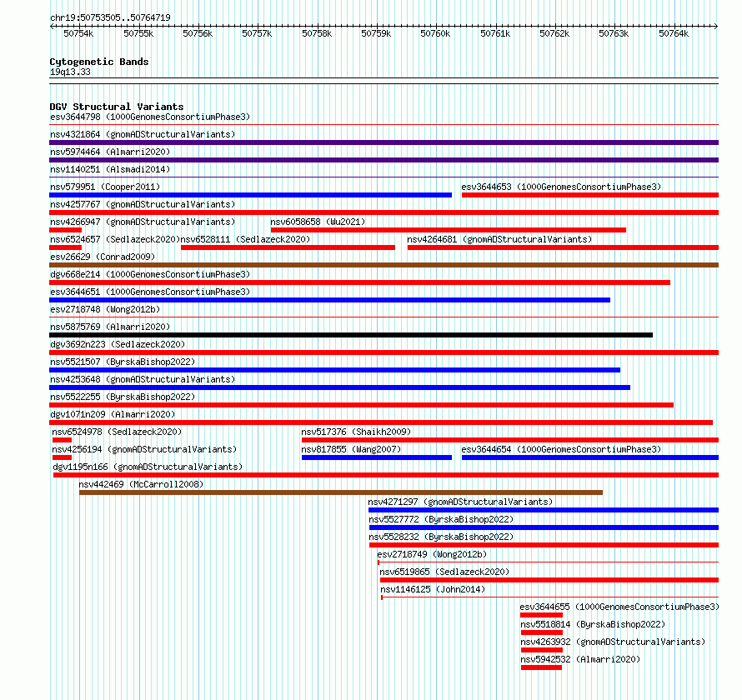The height and width of the screenshot is (700, 742).
Task: Click the blue nsv817855 variant bar
Action: pyautogui.click(x=377, y=457)
